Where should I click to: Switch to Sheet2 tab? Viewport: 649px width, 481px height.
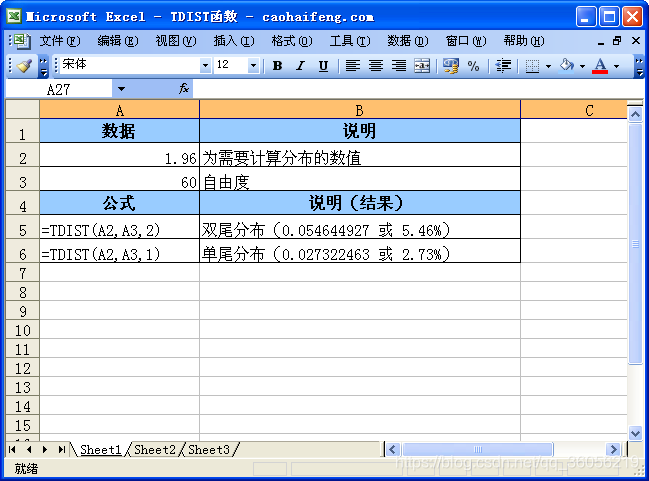[155, 450]
